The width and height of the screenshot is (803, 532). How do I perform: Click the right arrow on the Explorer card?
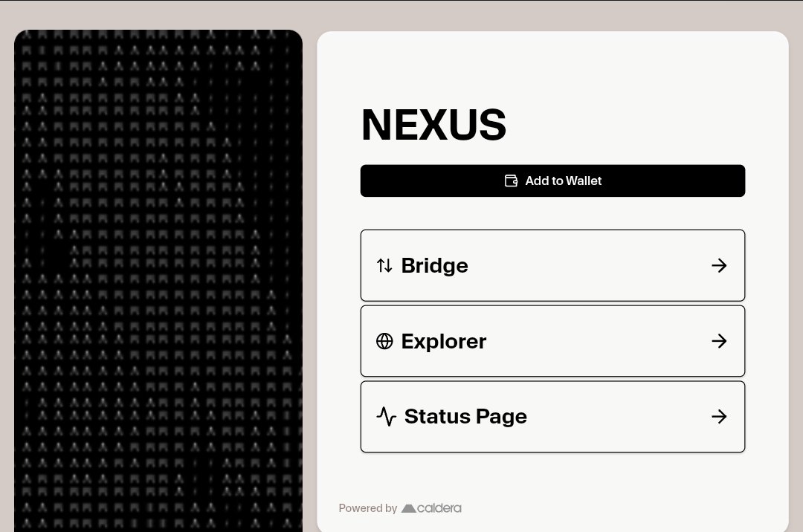(x=719, y=341)
